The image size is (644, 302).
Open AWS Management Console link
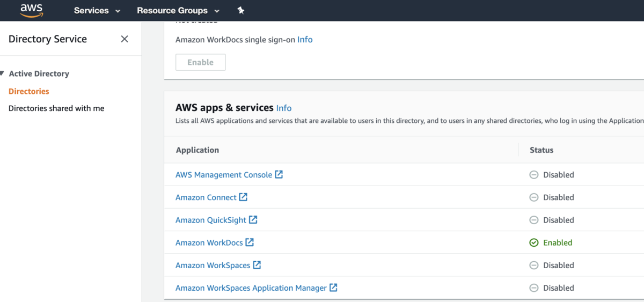(x=224, y=175)
